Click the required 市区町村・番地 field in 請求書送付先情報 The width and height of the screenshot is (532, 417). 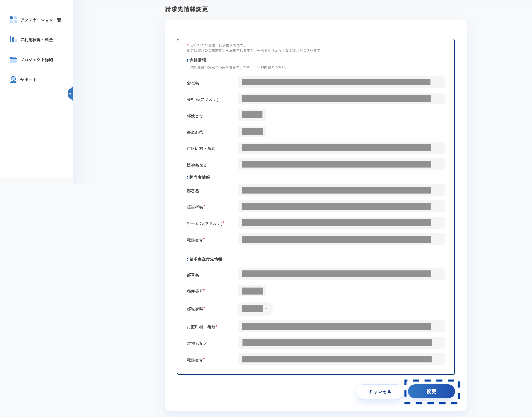point(341,326)
